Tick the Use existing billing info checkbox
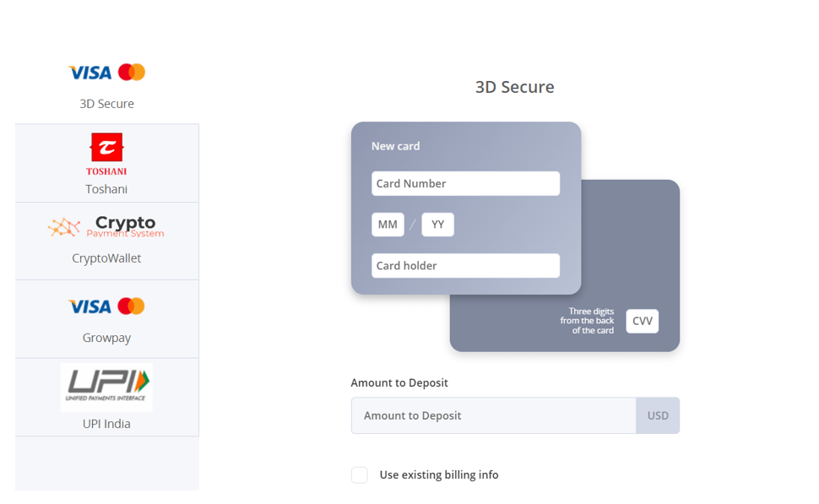819x504 pixels. click(360, 474)
